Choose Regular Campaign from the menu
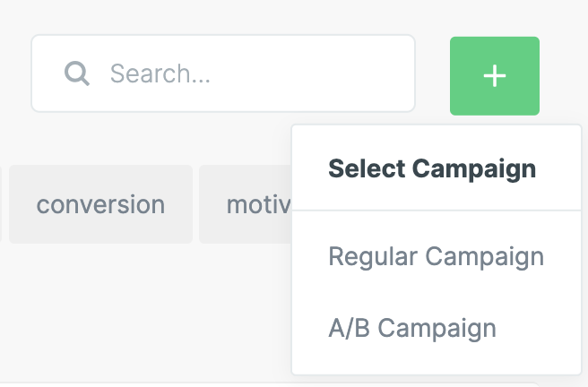 coord(436,257)
